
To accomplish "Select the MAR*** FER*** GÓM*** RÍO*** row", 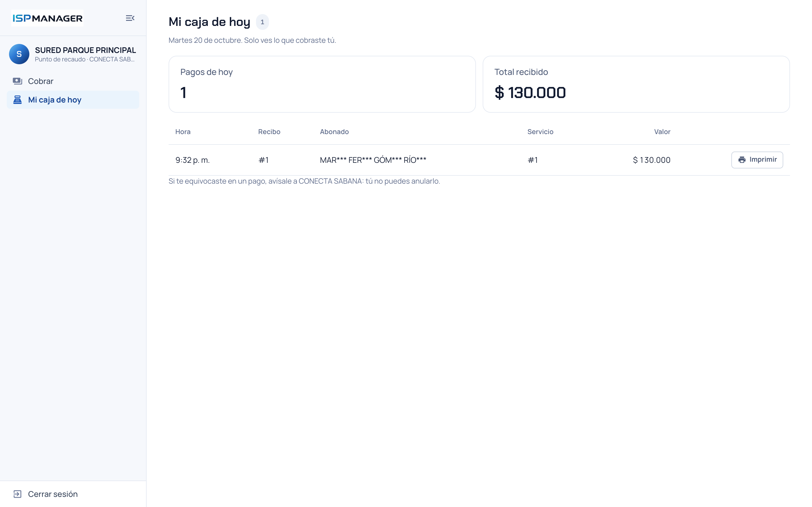I will (x=479, y=160).
